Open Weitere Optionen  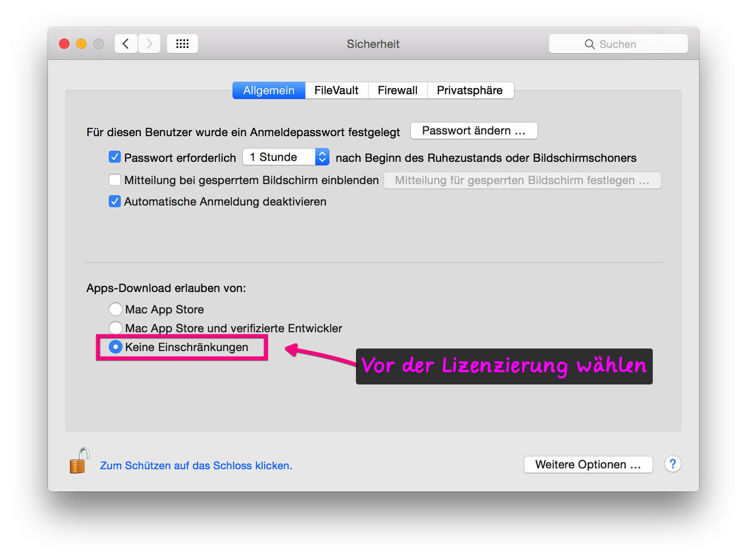(x=588, y=465)
